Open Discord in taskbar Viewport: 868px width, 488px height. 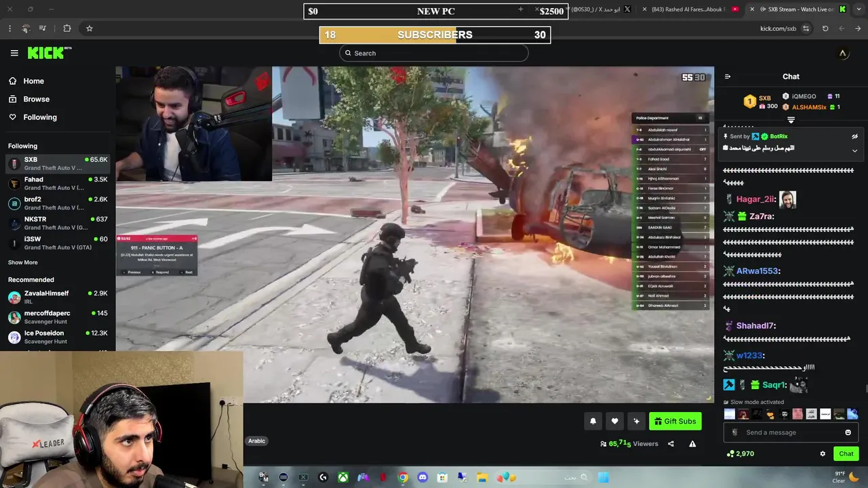(x=422, y=477)
